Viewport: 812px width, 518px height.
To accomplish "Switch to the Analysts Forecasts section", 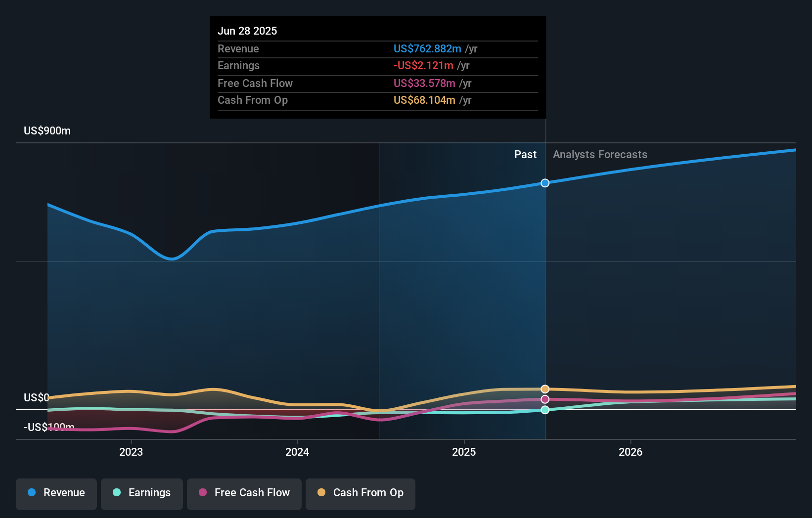I will point(600,154).
